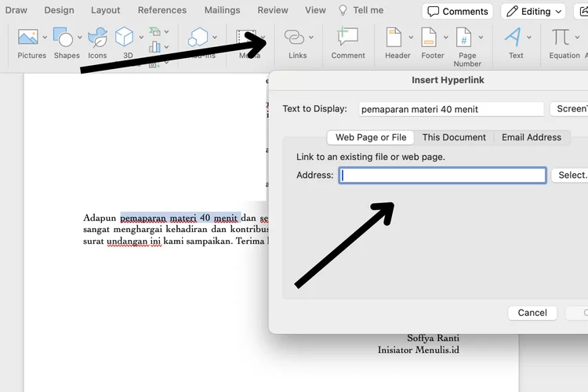This screenshot has width=588, height=392.
Task: Click the Text insert icon
Action: point(513,37)
